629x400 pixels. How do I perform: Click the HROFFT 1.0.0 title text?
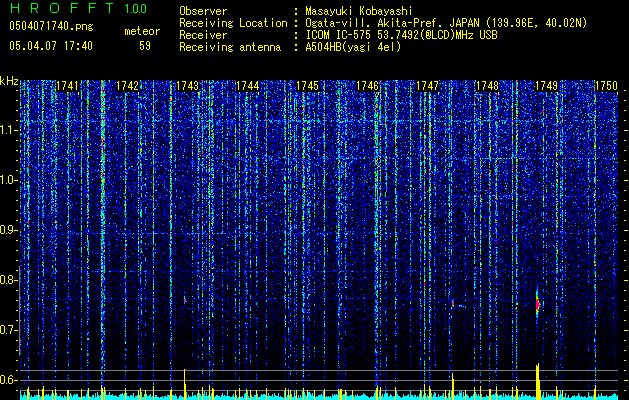(x=79, y=8)
